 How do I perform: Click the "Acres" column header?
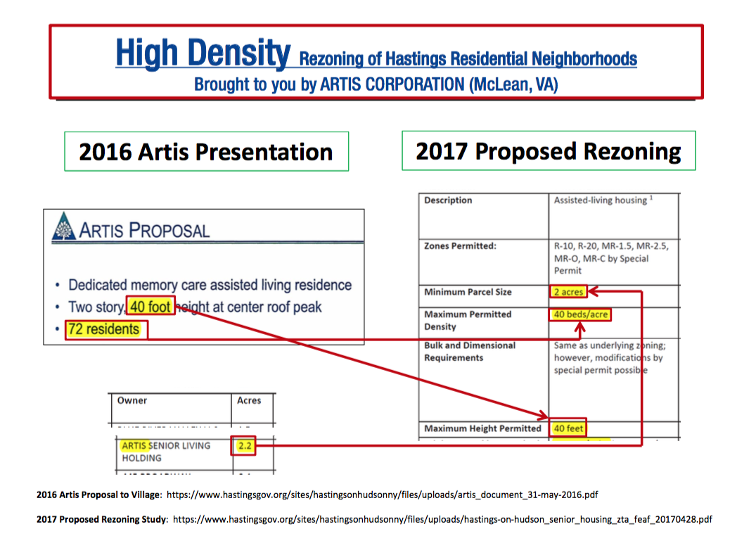[x=249, y=400]
